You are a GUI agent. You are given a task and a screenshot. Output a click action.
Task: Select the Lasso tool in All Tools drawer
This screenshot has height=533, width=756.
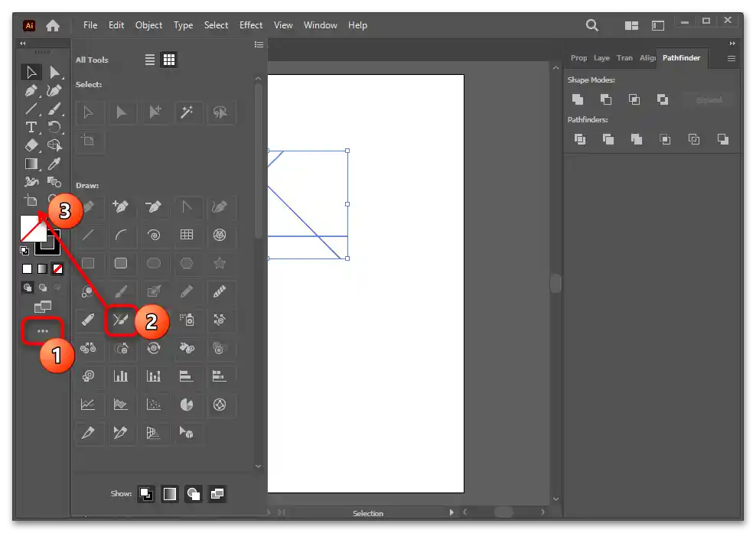pyautogui.click(x=220, y=112)
